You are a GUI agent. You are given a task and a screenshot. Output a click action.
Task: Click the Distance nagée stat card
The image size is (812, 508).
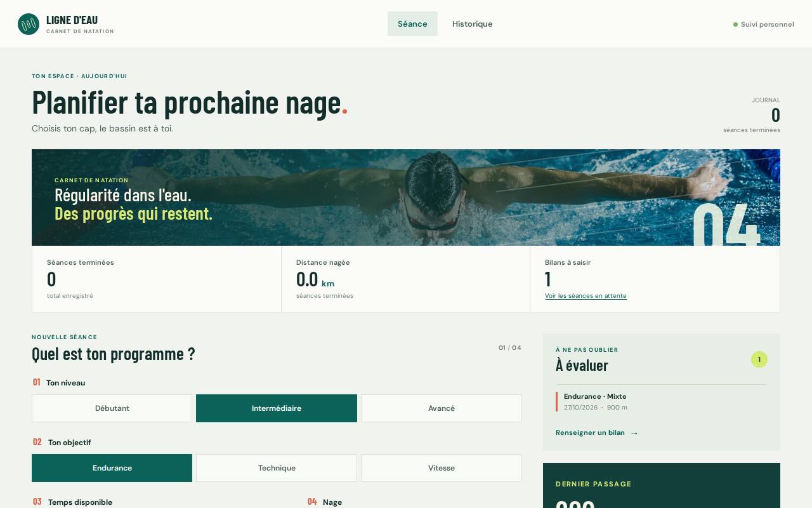click(x=405, y=279)
